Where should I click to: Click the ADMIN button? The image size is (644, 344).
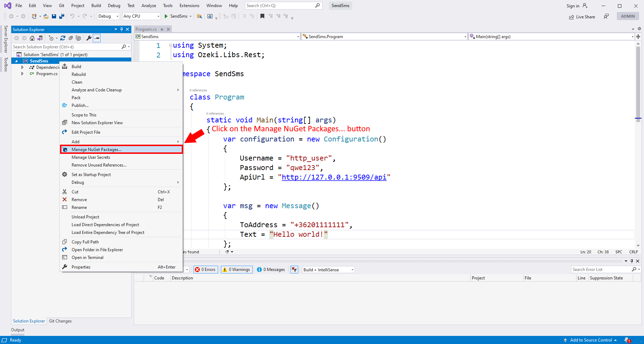[x=628, y=16]
